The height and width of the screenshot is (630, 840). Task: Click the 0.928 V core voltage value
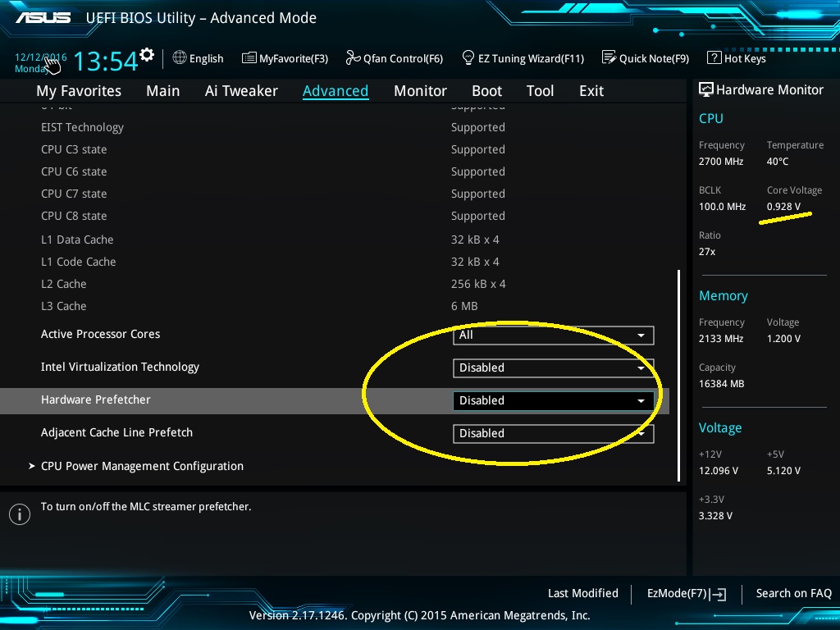(x=783, y=207)
